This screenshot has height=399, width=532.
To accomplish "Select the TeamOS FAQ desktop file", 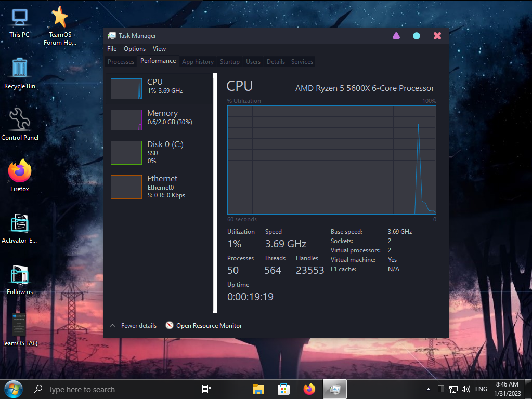I will pyautogui.click(x=20, y=329).
